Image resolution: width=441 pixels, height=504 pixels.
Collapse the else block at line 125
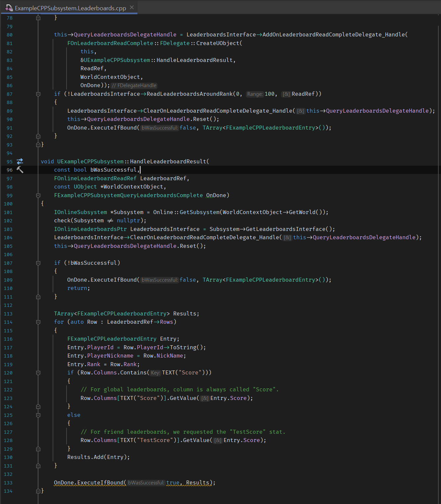(x=38, y=415)
